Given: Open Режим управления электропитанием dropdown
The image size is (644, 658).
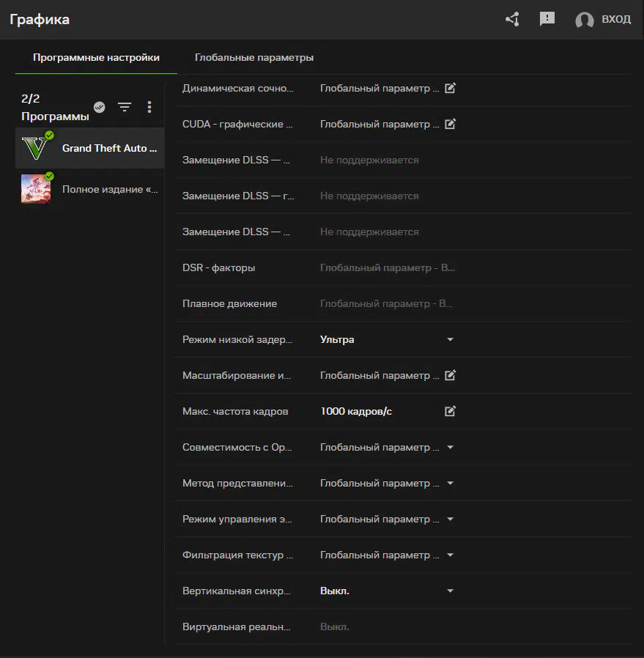Looking at the screenshot, I should (451, 519).
